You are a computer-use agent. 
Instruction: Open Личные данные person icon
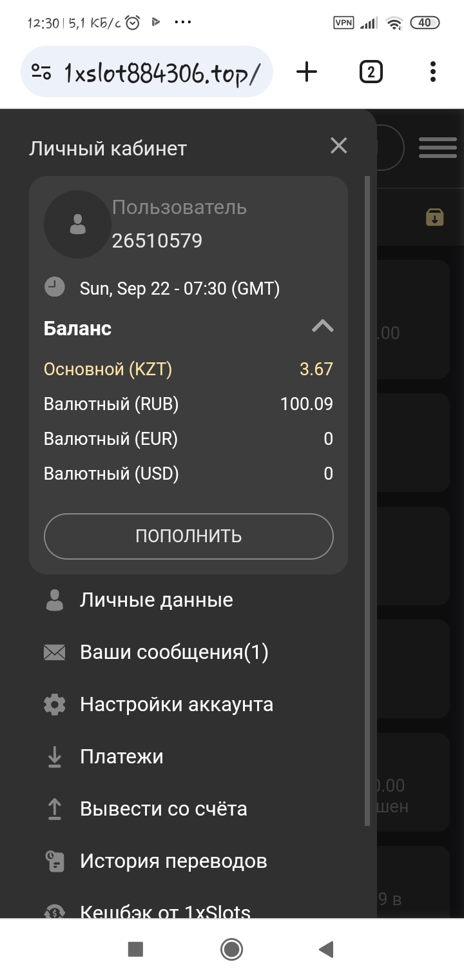coord(55,600)
